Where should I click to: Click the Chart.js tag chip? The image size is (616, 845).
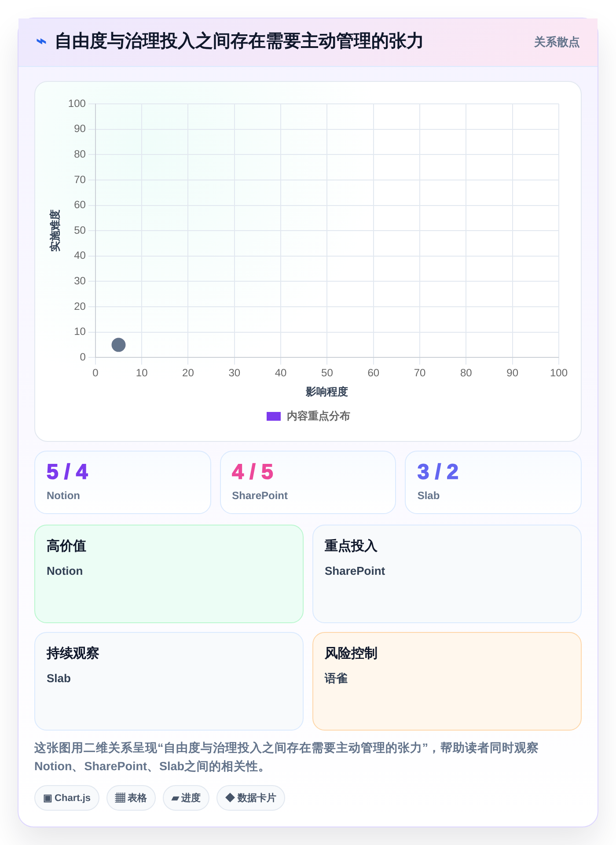[67, 798]
